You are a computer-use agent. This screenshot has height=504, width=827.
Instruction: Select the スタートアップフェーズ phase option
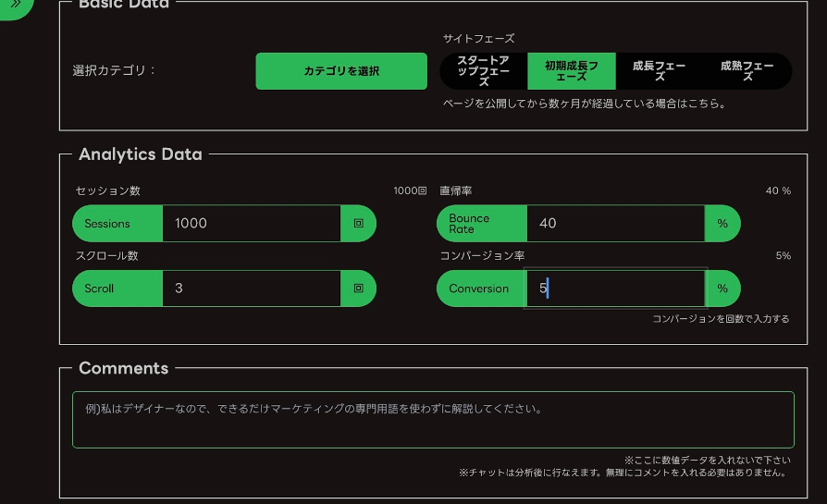[483, 71]
